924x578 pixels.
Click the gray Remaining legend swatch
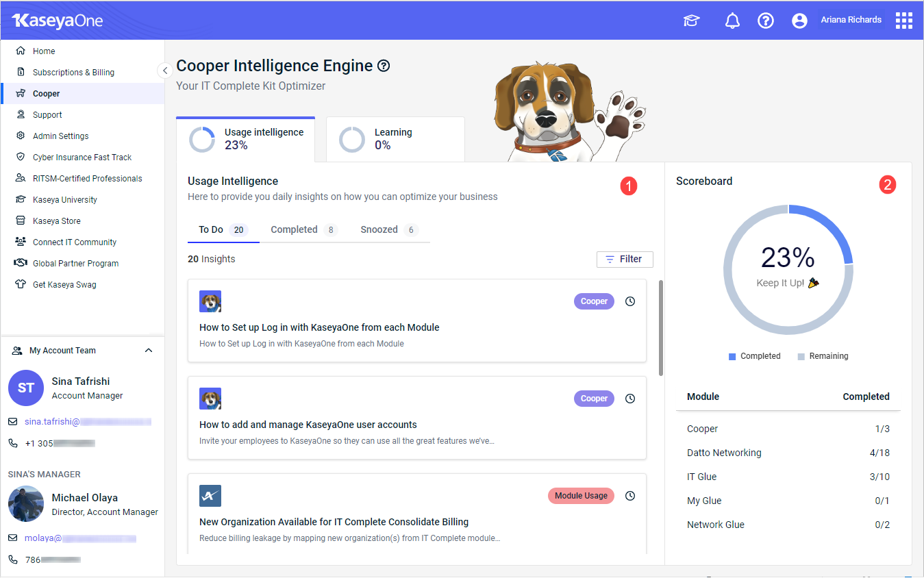point(801,356)
